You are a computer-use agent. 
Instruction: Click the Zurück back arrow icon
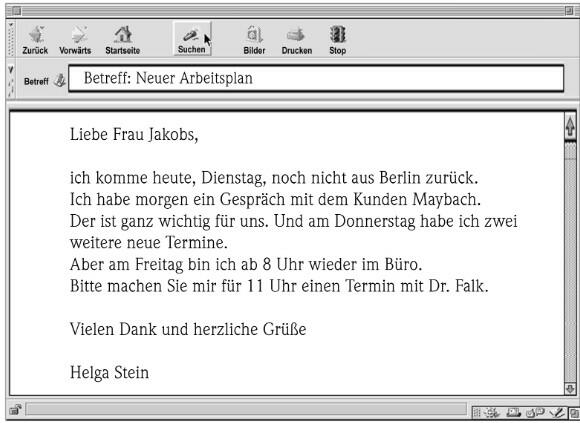(x=36, y=34)
